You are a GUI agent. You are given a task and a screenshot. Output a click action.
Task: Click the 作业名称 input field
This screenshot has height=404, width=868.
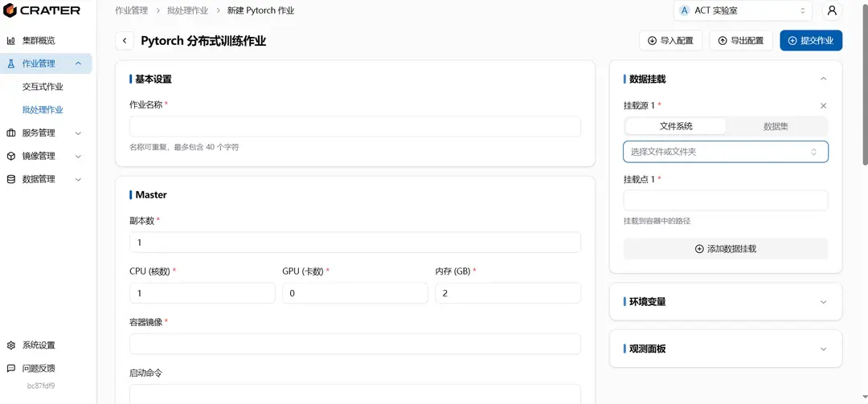coord(354,127)
